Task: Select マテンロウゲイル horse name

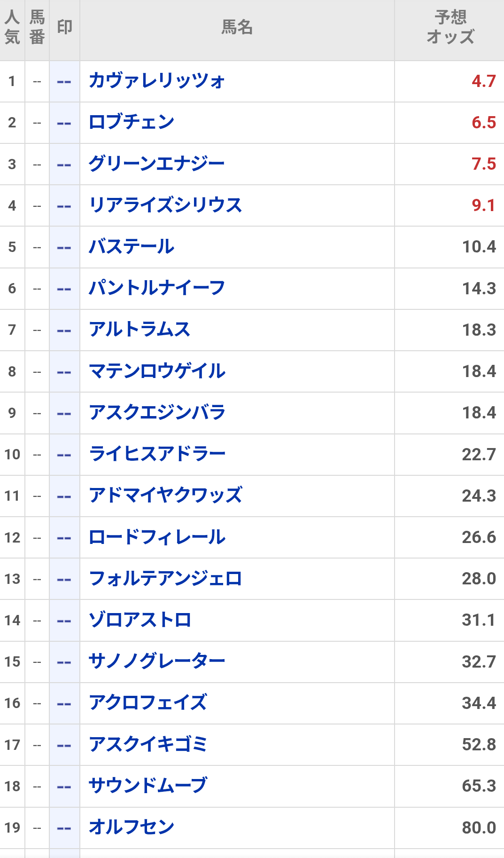Action: (x=157, y=371)
